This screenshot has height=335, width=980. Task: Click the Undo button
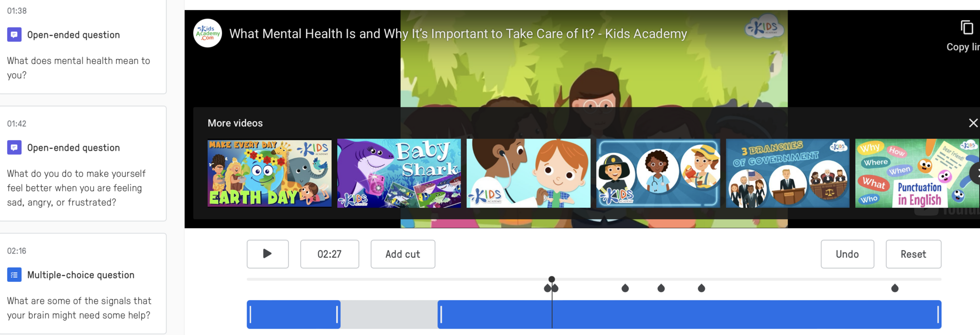point(847,254)
